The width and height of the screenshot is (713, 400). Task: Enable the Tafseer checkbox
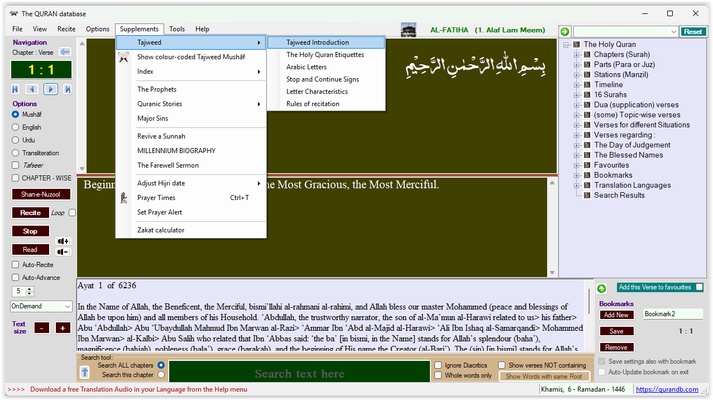(15, 165)
